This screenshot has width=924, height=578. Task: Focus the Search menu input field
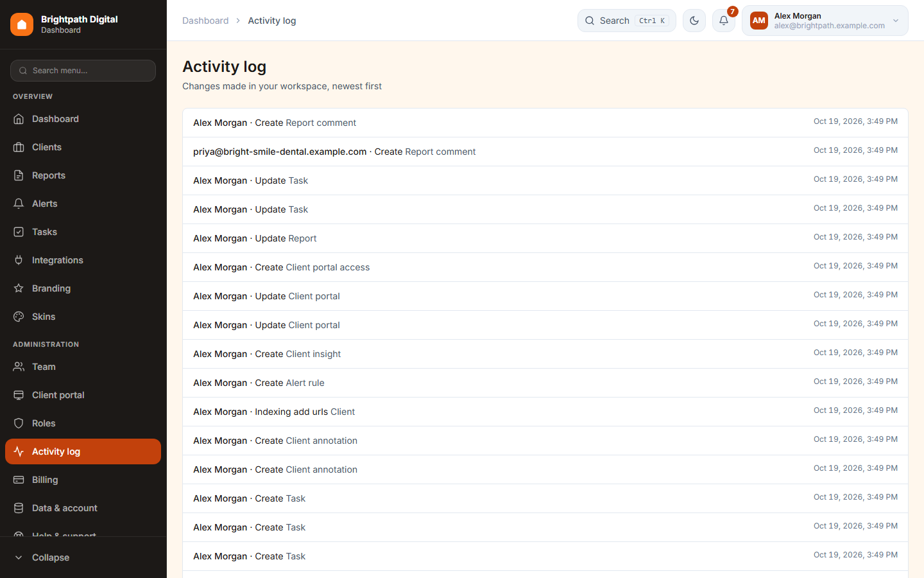[x=83, y=71]
